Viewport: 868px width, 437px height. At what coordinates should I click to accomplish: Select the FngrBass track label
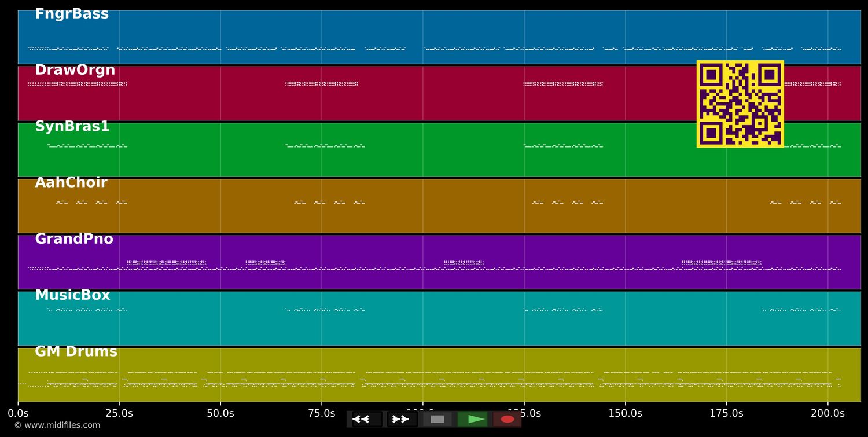(x=72, y=14)
